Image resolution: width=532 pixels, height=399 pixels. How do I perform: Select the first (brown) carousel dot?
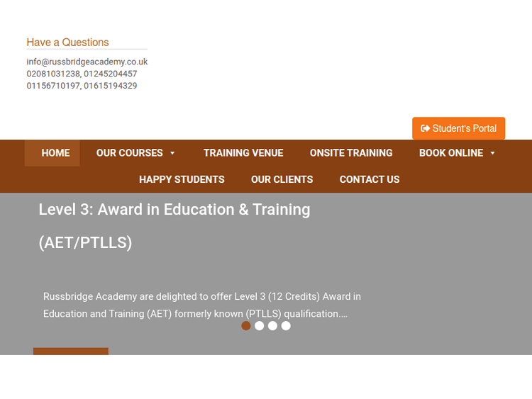[x=246, y=326]
